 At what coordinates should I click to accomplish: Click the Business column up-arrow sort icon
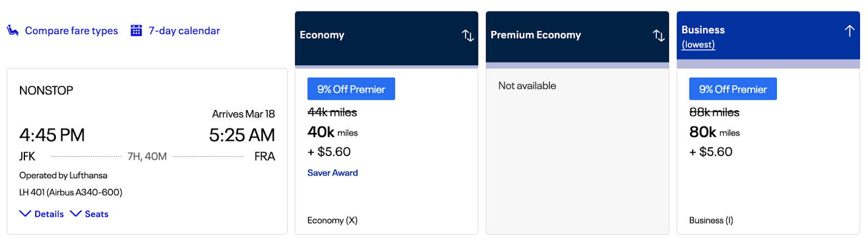(x=849, y=31)
